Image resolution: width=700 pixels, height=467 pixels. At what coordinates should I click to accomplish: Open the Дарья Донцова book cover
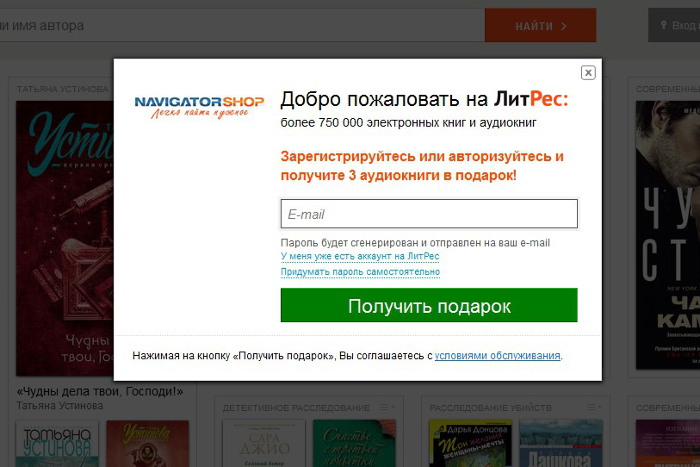(471, 443)
